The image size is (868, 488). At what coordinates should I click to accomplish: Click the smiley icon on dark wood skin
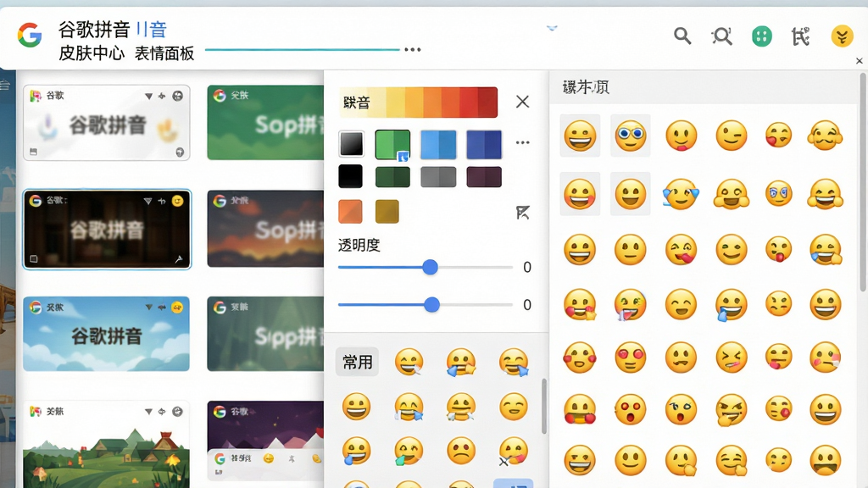coord(177,201)
